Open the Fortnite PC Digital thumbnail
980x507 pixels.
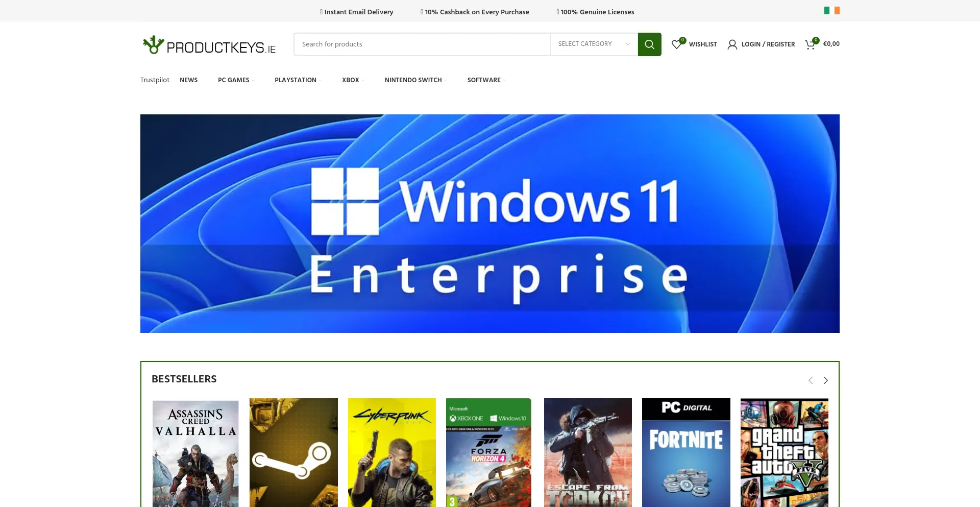686,453
